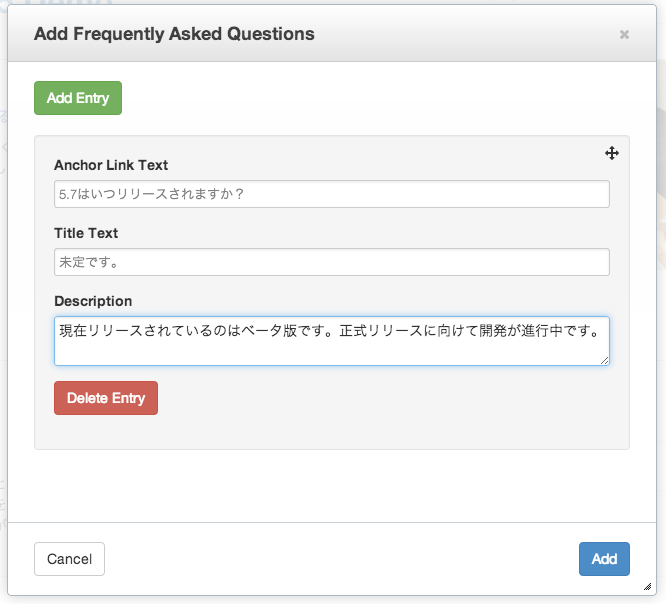Focus the Anchor Link Text field
Image resolution: width=666 pixels, height=604 pixels.
coord(331,194)
